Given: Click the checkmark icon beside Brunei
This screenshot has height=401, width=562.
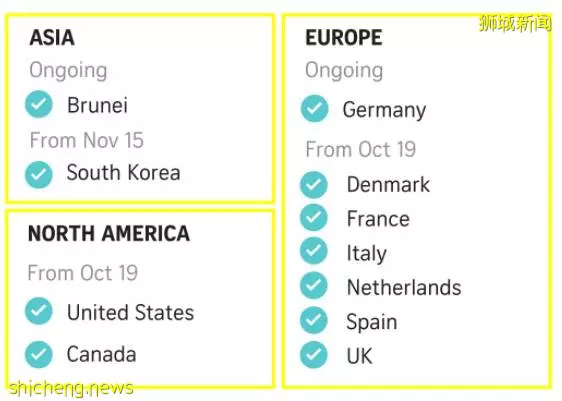Looking at the screenshot, I should [39, 104].
